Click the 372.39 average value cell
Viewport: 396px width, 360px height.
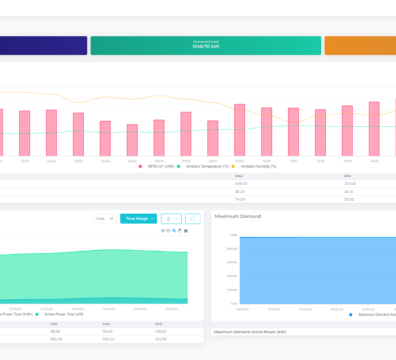pos(161,339)
